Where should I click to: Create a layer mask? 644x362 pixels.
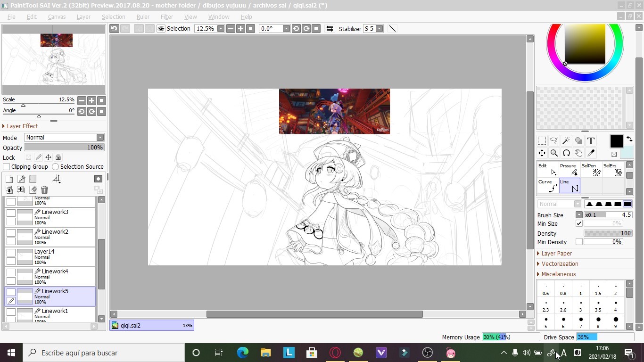(x=98, y=179)
